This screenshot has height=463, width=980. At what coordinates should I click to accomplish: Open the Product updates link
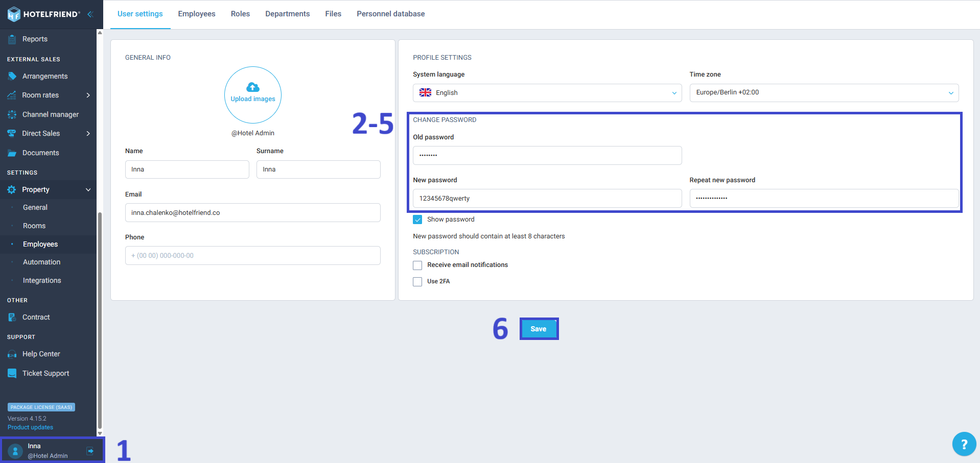coord(30,427)
